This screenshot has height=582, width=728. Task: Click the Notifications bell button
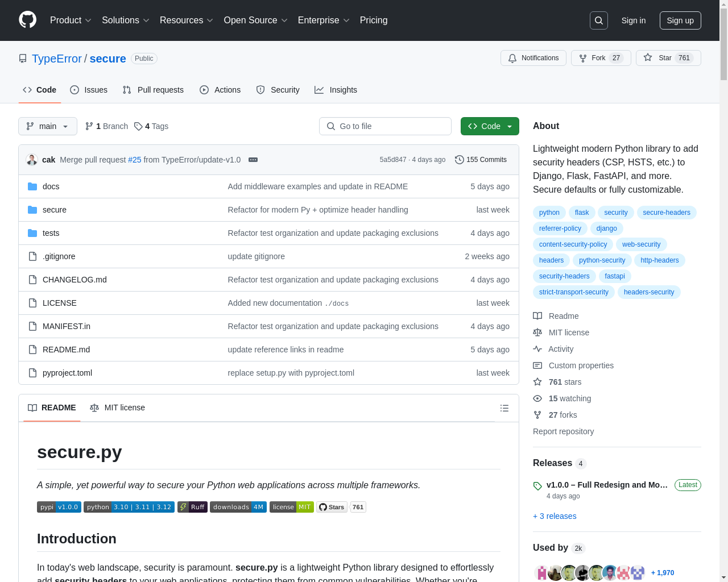533,58
